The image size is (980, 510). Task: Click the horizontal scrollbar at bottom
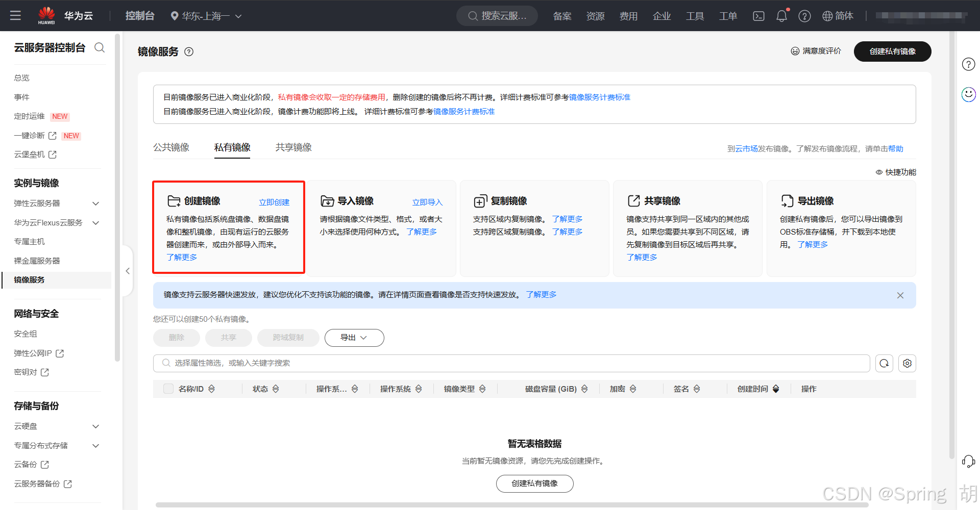point(512,505)
